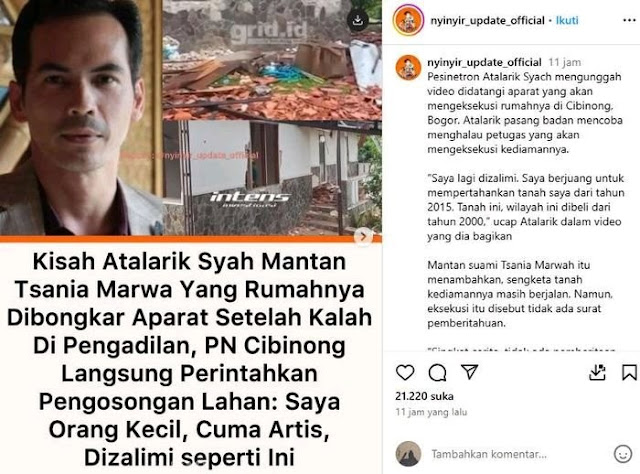
Task: Open nyinyir_update_official profile from header username
Action: [487, 20]
